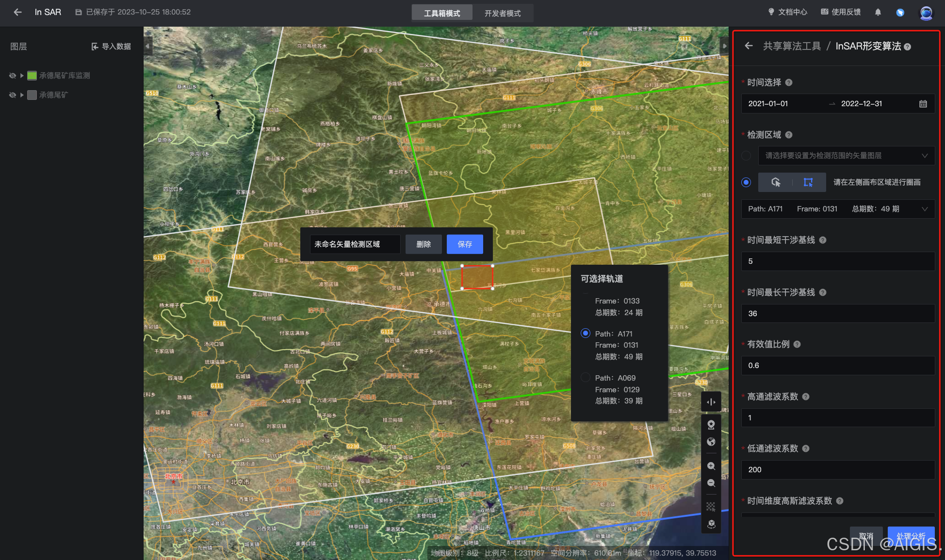The height and width of the screenshot is (560, 945).
Task: Open notifications bell icon
Action: coord(878,12)
